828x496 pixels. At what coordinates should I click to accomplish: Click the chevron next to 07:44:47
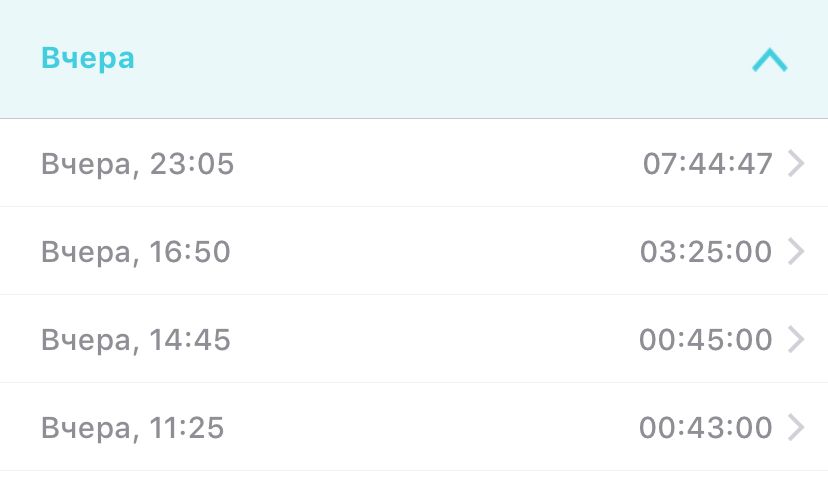pos(796,163)
